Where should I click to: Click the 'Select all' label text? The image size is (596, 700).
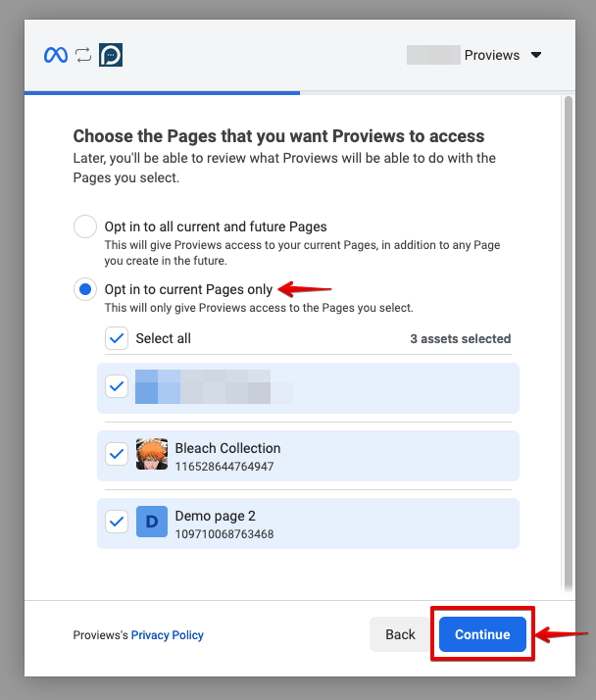163,338
